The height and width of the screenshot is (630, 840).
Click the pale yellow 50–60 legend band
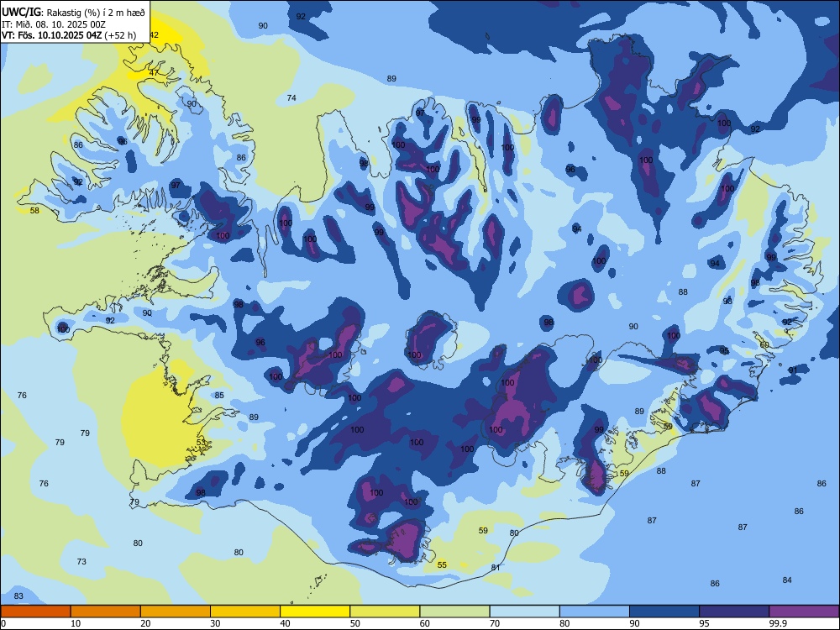tap(385, 612)
